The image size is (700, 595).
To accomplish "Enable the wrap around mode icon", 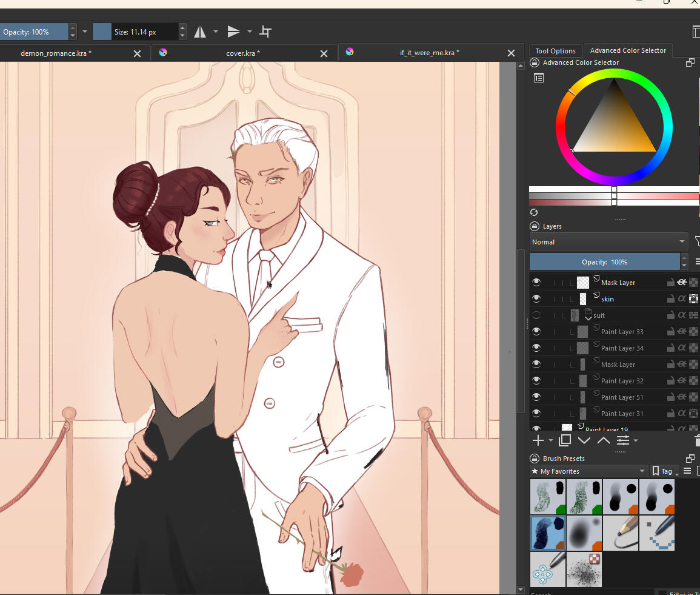I will tap(265, 32).
